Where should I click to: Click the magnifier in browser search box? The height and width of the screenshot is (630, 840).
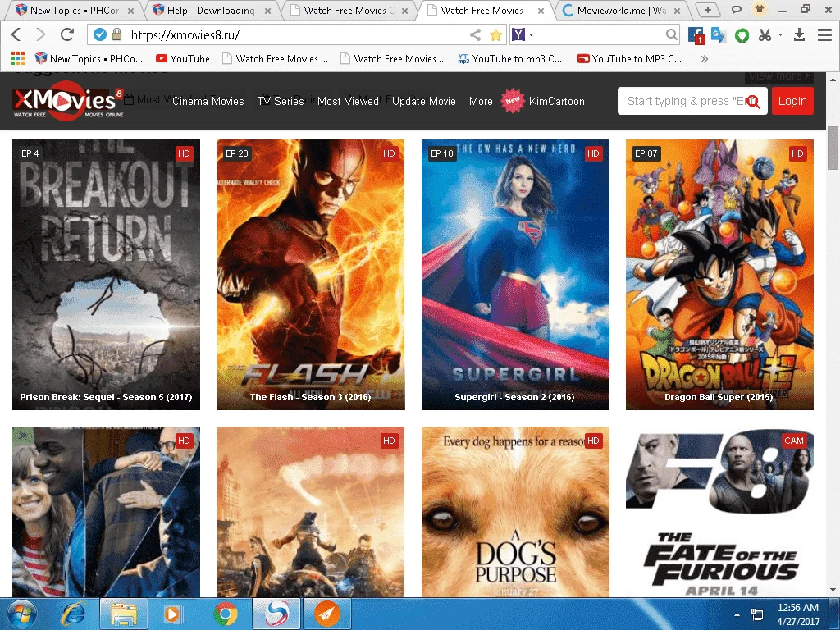(x=671, y=35)
